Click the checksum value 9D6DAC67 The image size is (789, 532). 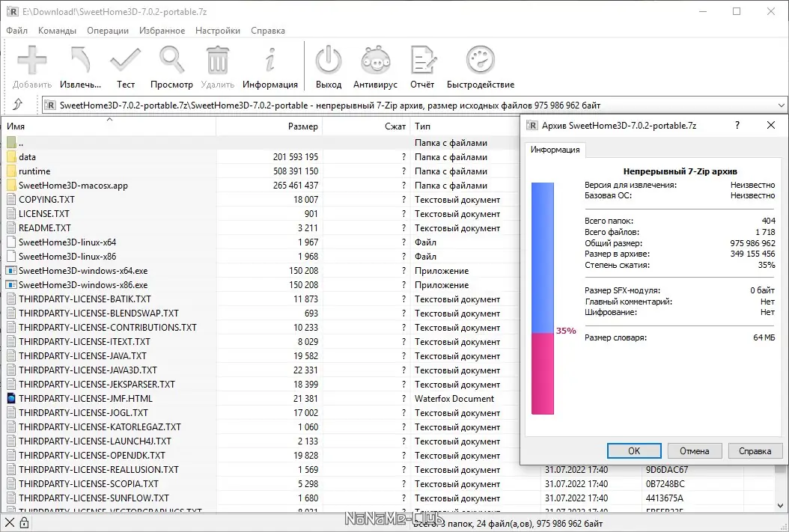pyautogui.click(x=667, y=470)
